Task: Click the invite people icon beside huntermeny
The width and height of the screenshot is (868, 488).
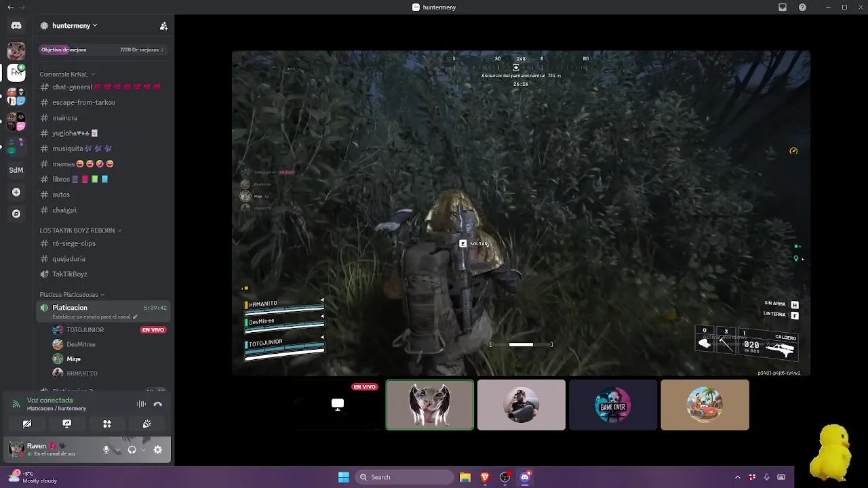Action: click(163, 26)
